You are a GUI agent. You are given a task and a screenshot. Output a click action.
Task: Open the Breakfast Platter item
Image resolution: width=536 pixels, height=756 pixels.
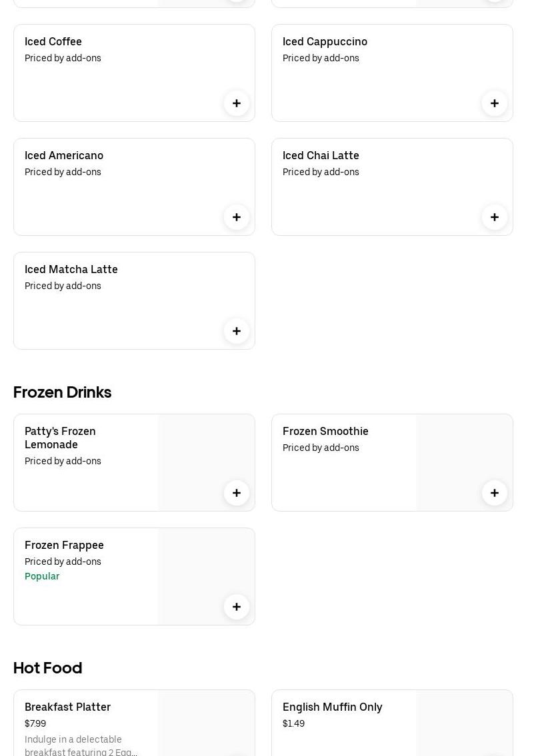[x=67, y=707]
